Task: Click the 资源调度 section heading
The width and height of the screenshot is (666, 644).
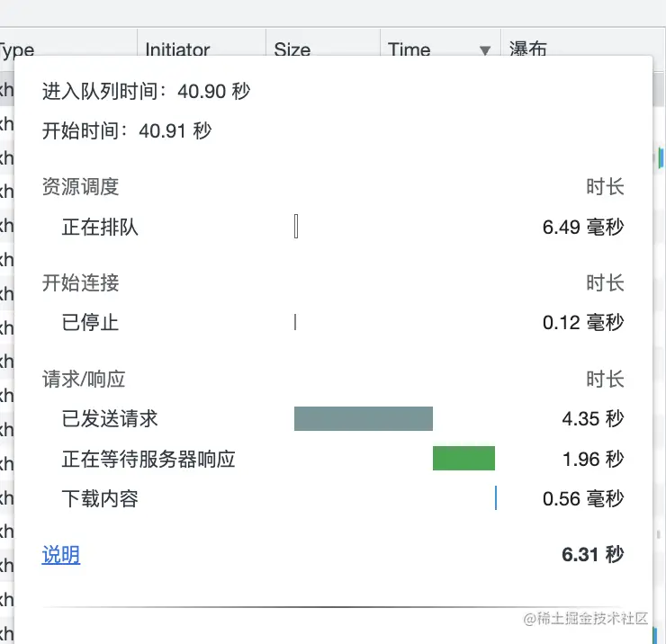Action: [80, 187]
